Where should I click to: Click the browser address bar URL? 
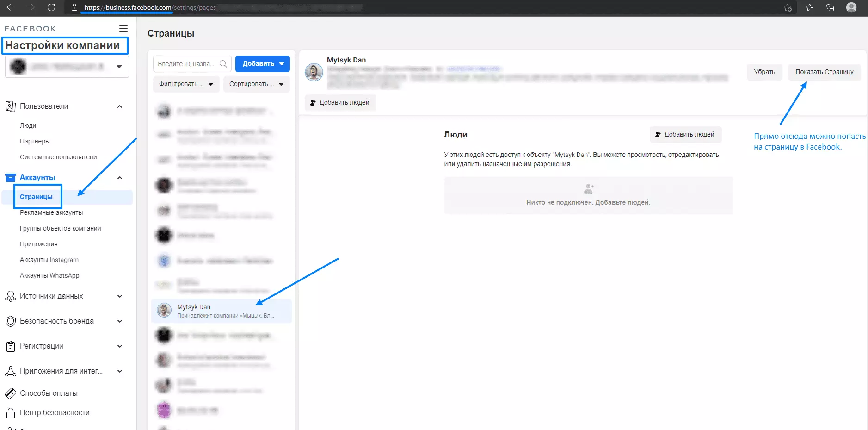pyautogui.click(x=150, y=7)
